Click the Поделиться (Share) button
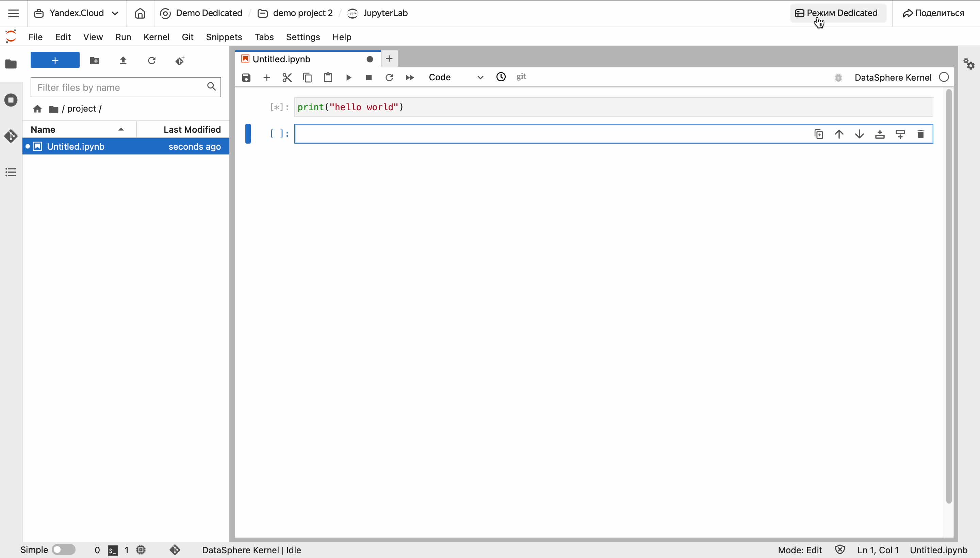 [934, 13]
